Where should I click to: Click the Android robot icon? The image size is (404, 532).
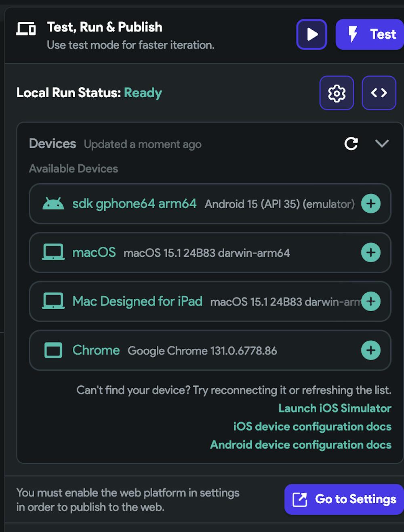coord(53,204)
